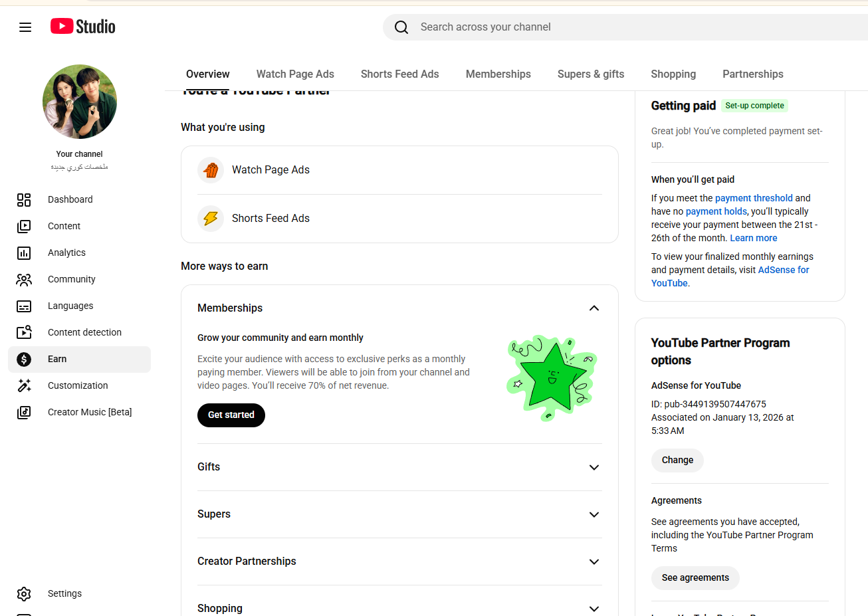Click the Languages subtitles icon
The height and width of the screenshot is (616, 868).
coord(24,306)
